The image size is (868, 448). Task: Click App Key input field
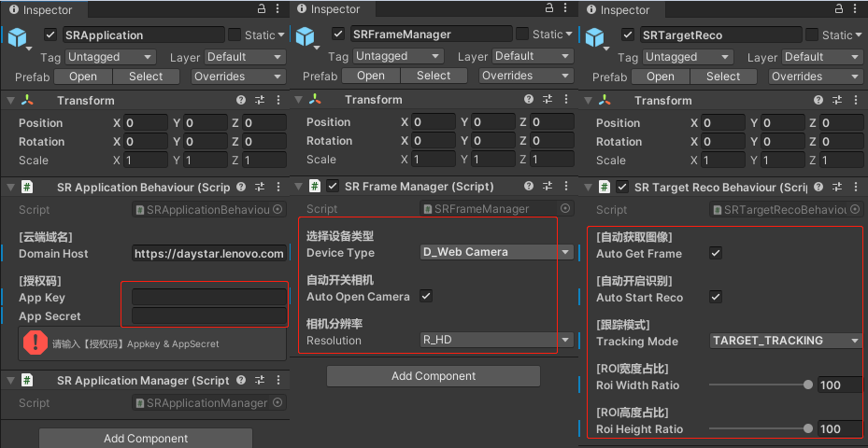click(208, 297)
